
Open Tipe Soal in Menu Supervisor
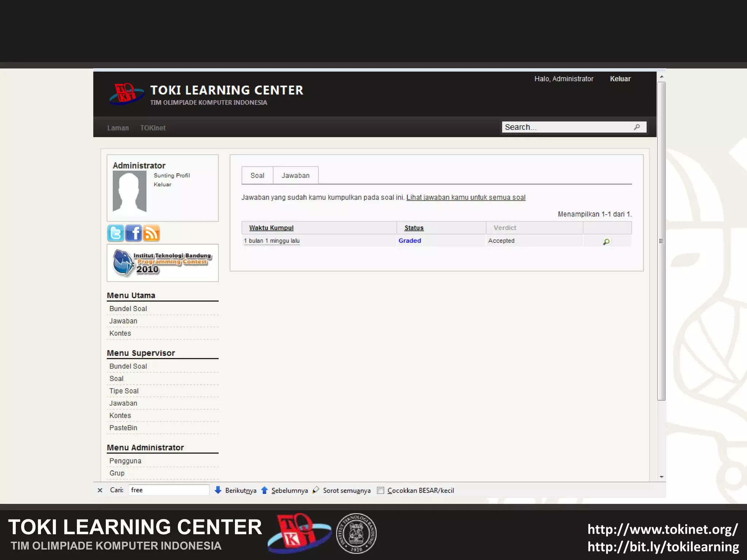tap(124, 391)
